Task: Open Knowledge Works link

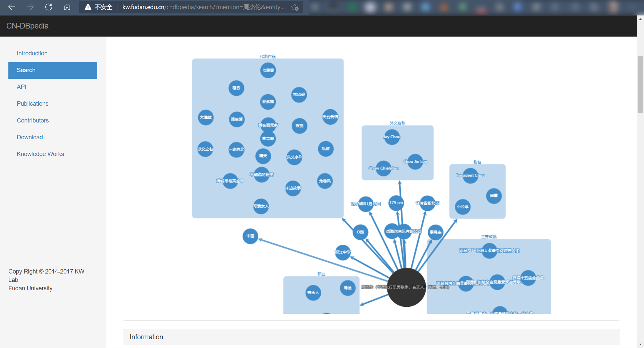Action: point(40,154)
